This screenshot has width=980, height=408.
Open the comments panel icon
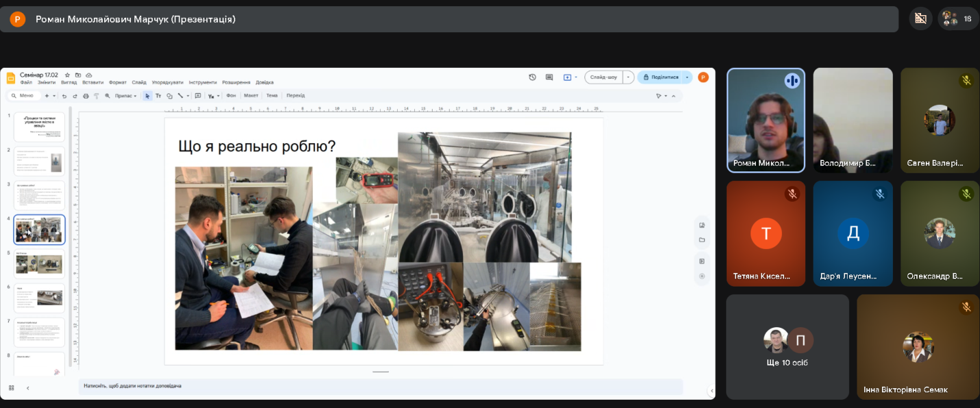click(549, 77)
